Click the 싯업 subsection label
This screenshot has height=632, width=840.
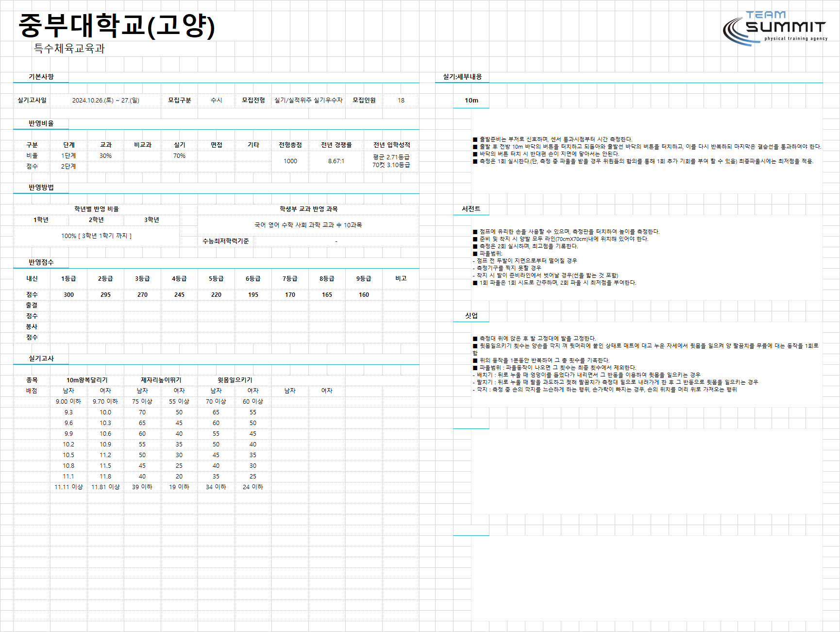click(x=471, y=316)
